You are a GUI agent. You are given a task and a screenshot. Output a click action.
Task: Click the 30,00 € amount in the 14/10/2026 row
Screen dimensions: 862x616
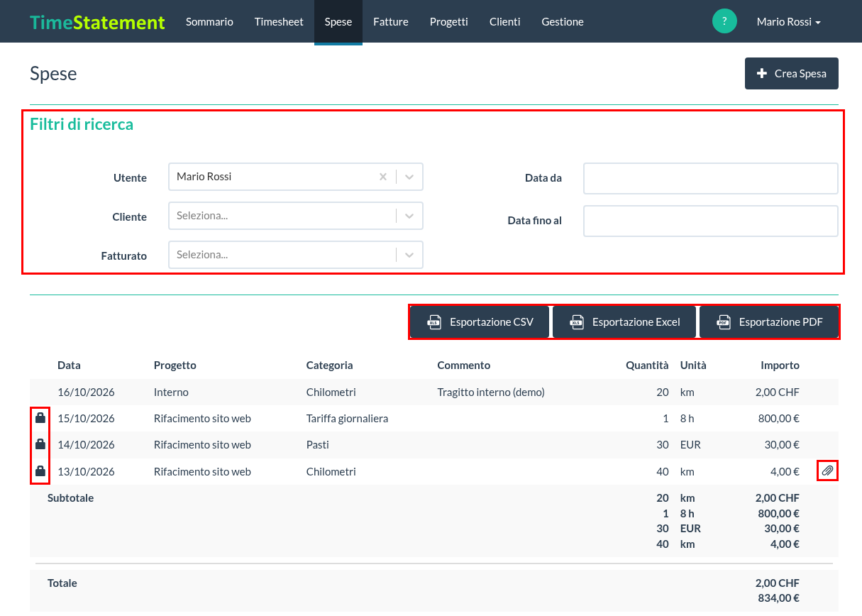(782, 444)
